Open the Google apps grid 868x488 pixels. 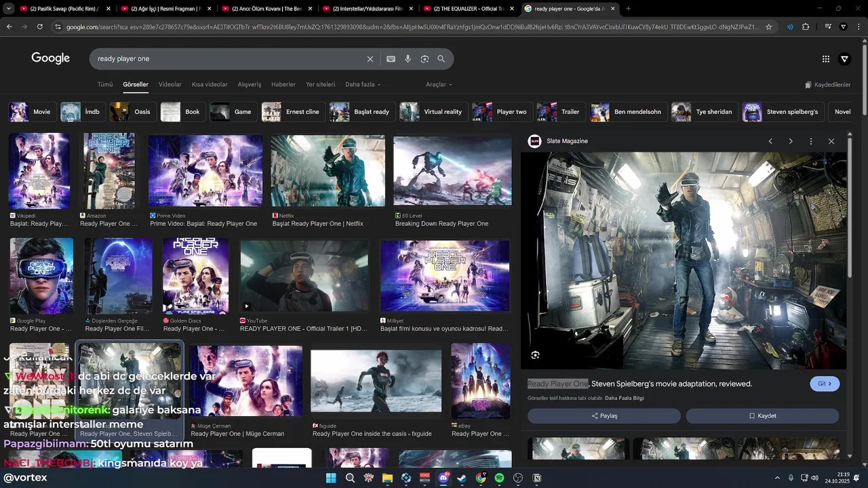click(x=826, y=59)
